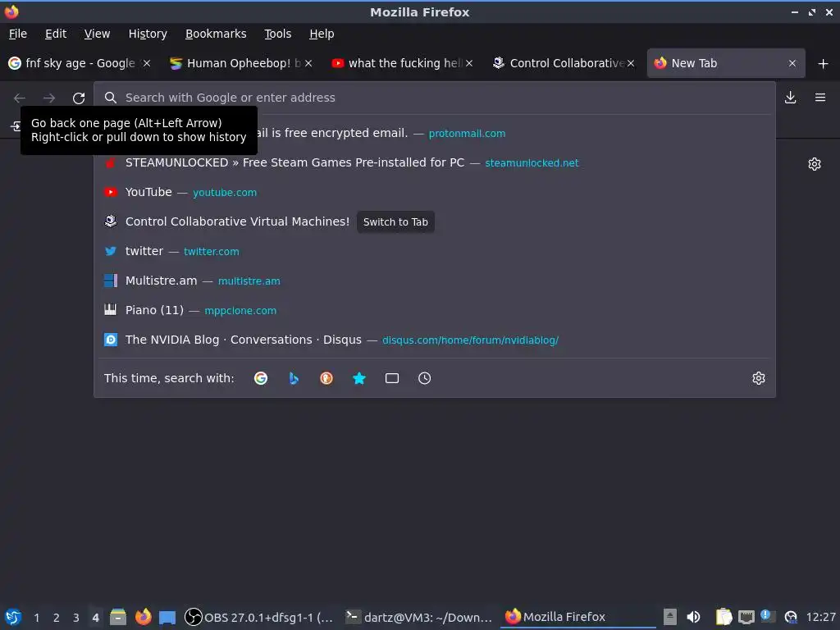The height and width of the screenshot is (630, 840).
Task: Open the downloads panel icon
Action: coord(790,98)
